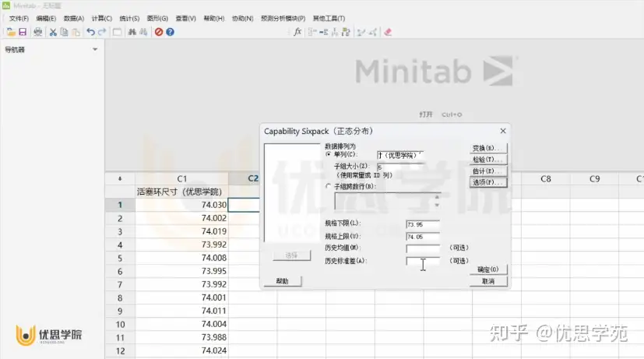
Task: Click the 检验(T)... button
Action: (488, 160)
